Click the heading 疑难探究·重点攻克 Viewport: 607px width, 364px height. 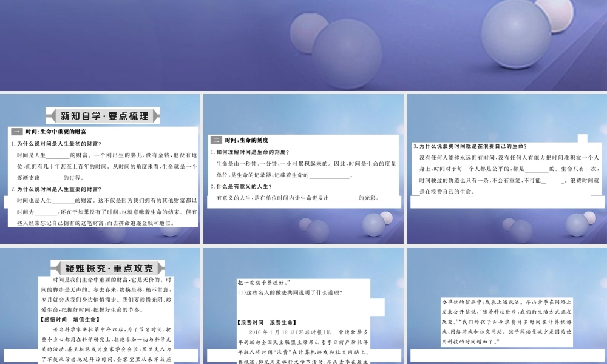coord(108,268)
